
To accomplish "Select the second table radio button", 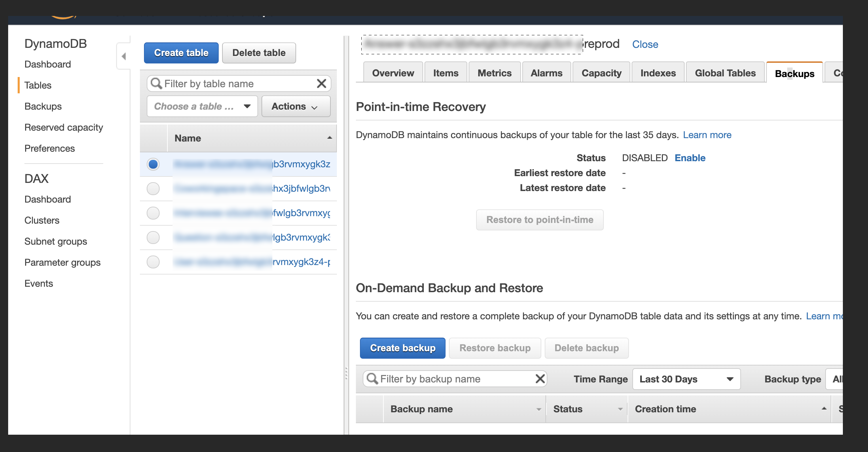I will [153, 189].
